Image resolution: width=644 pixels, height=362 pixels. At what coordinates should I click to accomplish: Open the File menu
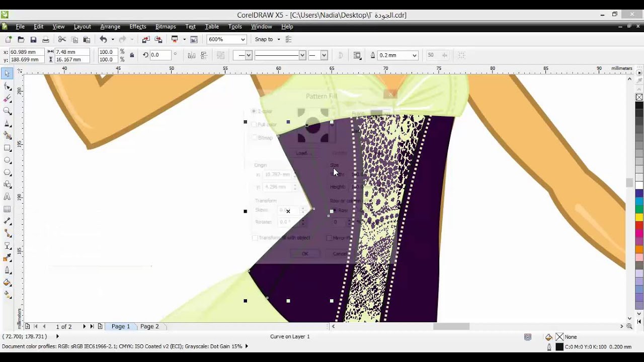coord(20,27)
